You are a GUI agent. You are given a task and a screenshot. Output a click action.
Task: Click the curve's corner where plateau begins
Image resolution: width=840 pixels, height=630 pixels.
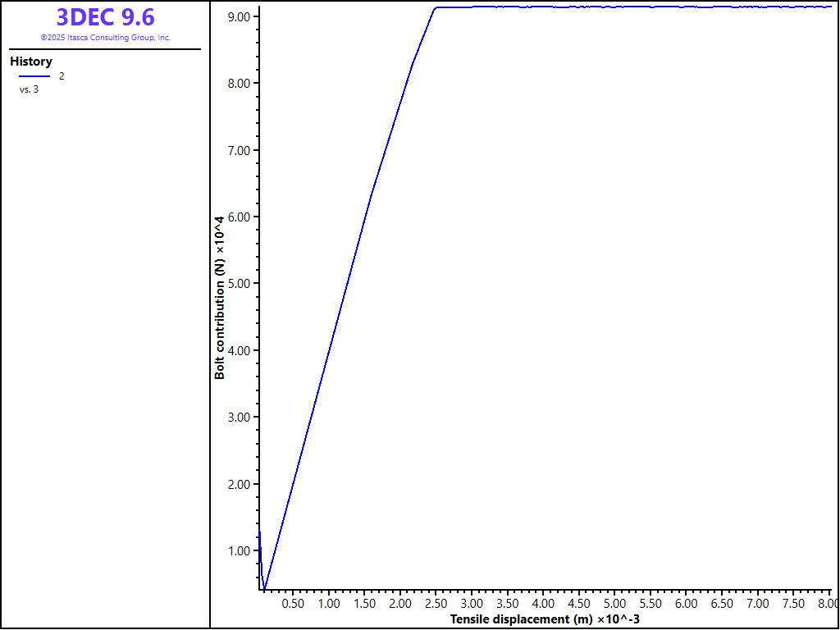436,7
